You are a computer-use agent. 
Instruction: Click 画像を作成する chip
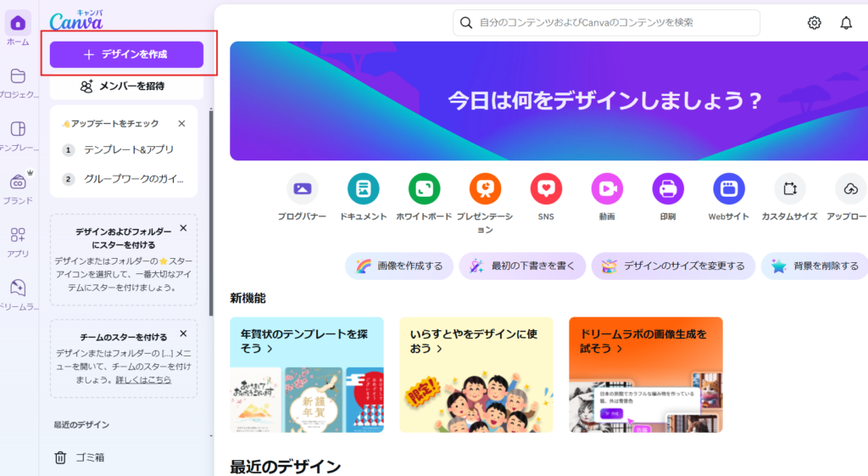click(x=399, y=266)
